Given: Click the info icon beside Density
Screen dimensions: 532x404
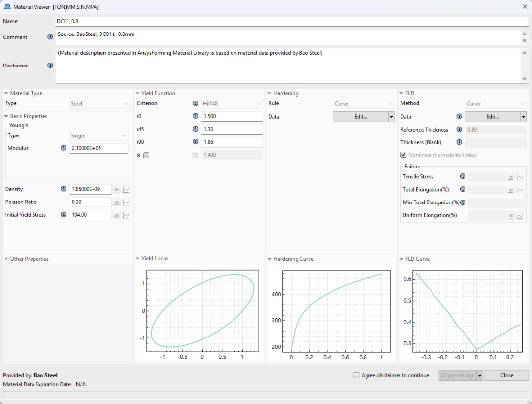Looking at the screenshot, I should point(63,189).
